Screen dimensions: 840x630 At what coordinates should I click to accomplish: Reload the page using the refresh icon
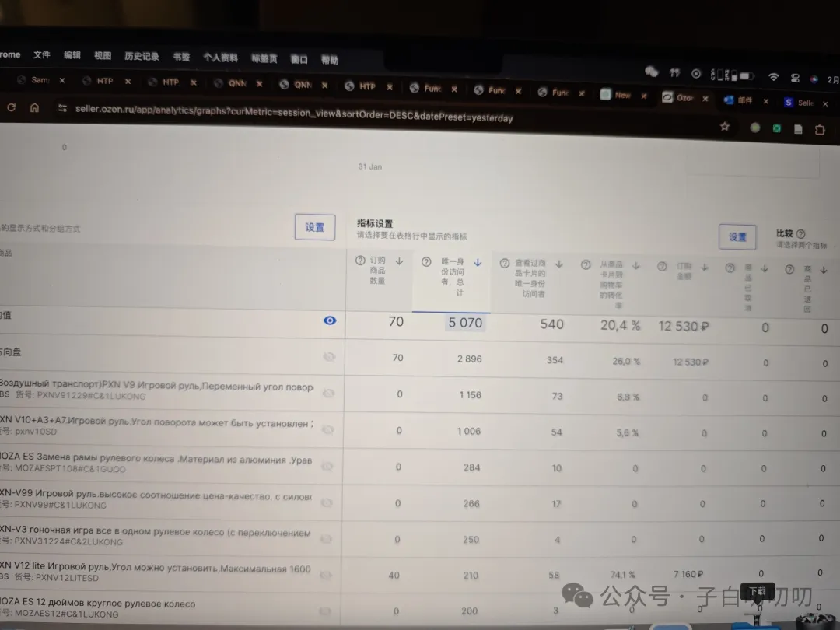[11, 107]
